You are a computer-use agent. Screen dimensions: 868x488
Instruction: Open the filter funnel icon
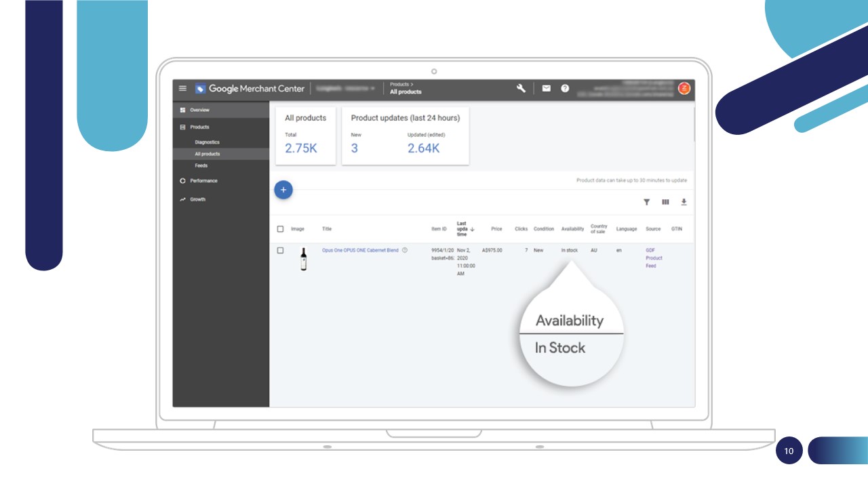tap(647, 202)
